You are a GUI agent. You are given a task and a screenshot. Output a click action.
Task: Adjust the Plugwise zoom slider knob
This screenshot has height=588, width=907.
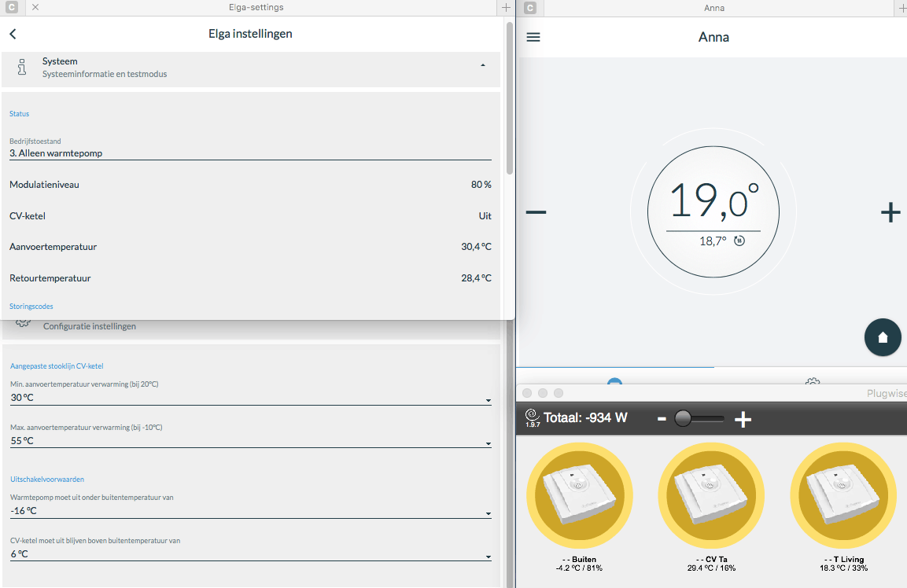(683, 418)
